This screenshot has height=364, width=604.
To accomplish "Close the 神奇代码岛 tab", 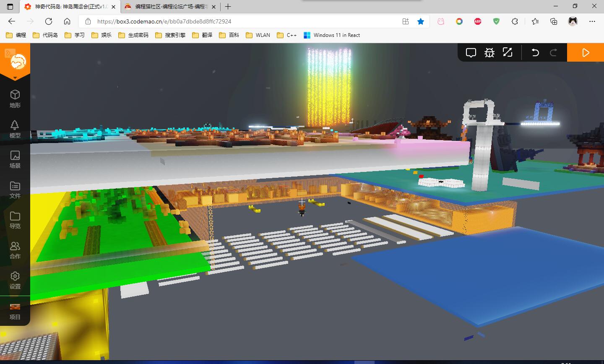I will [x=113, y=7].
